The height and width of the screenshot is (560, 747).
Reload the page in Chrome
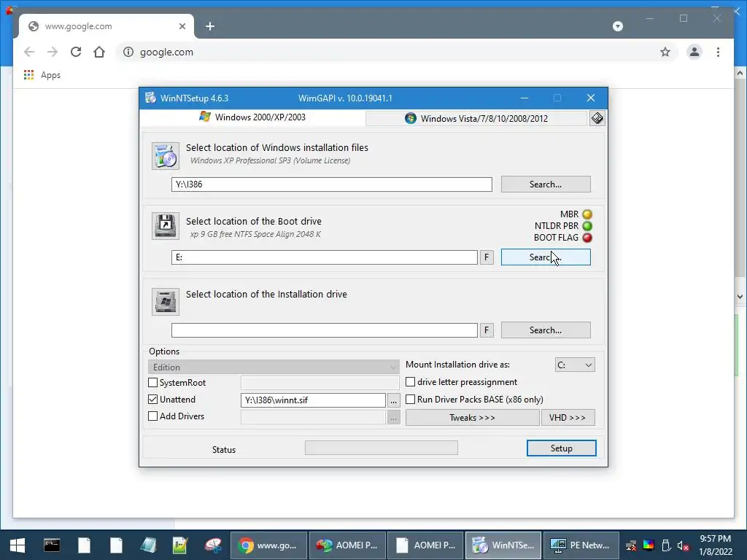click(76, 52)
